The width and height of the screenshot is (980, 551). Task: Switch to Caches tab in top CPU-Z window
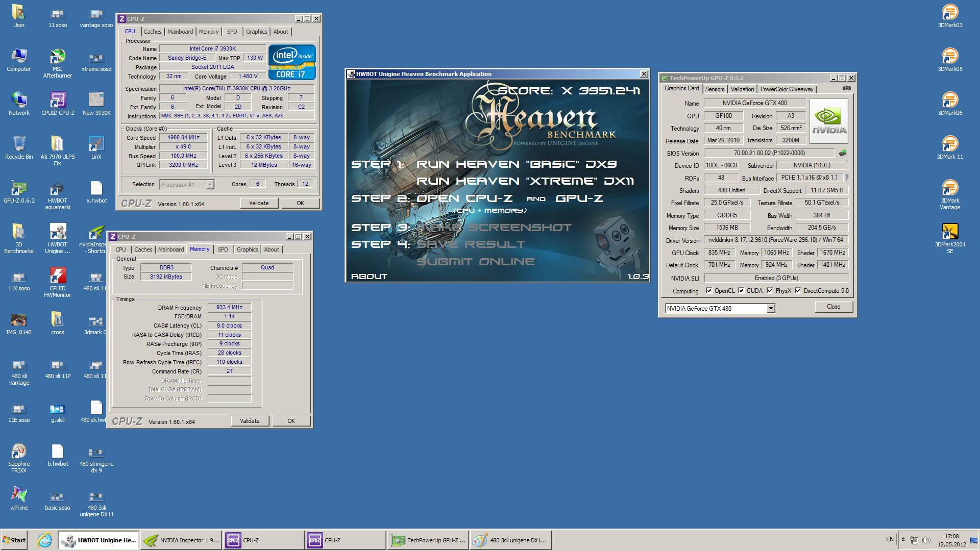click(152, 32)
